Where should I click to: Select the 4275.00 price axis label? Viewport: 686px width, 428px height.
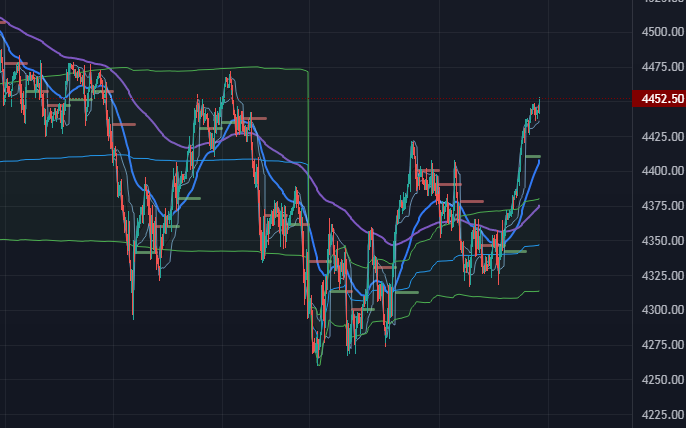662,345
